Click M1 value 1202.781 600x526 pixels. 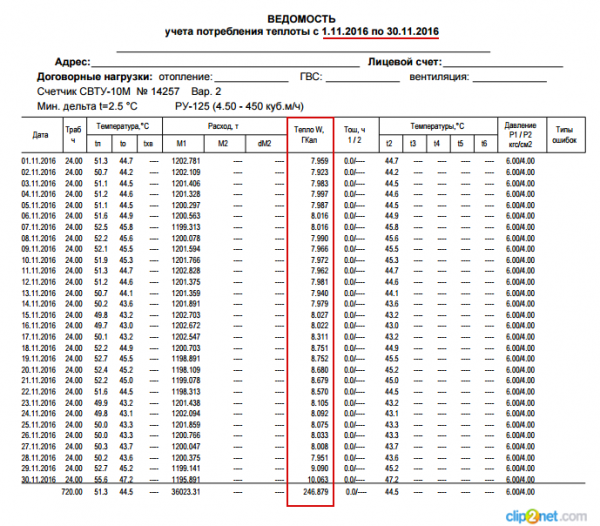[x=186, y=161]
